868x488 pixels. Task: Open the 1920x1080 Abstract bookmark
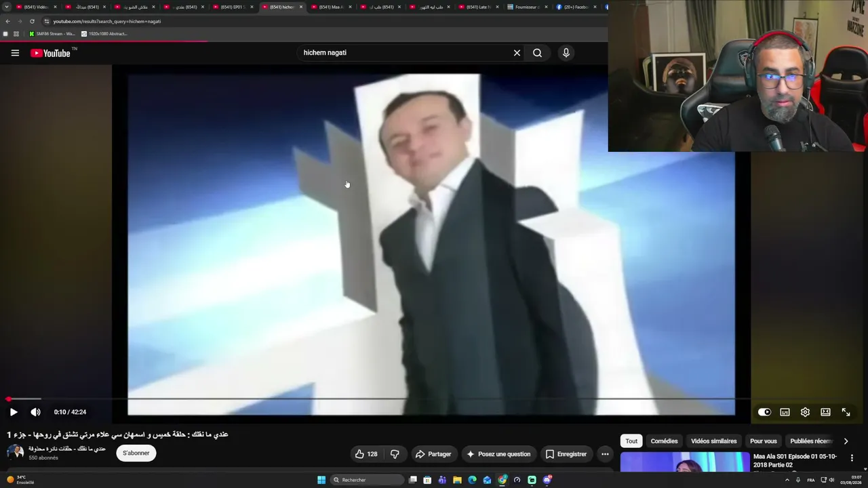pyautogui.click(x=104, y=34)
